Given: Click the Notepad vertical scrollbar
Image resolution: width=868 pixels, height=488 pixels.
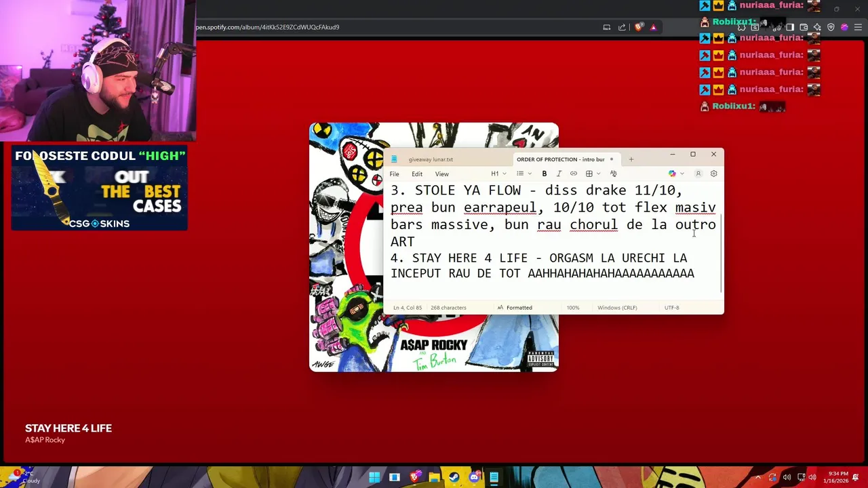Looking at the screenshot, I should (x=722, y=254).
